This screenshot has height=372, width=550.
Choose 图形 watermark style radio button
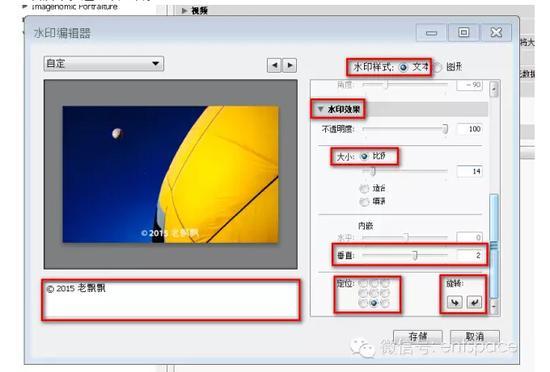437,67
